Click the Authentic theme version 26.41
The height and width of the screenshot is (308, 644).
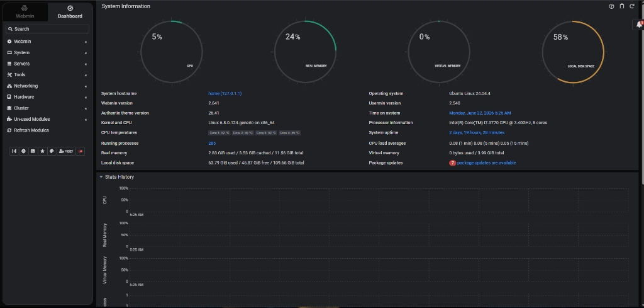coord(214,113)
